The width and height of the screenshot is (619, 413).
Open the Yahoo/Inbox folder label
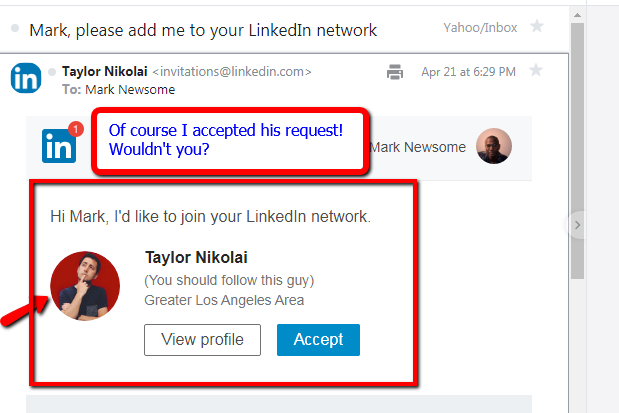[481, 27]
